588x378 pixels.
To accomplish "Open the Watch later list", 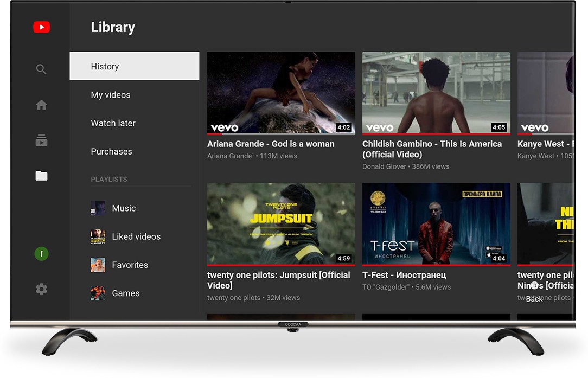I will 113,123.
